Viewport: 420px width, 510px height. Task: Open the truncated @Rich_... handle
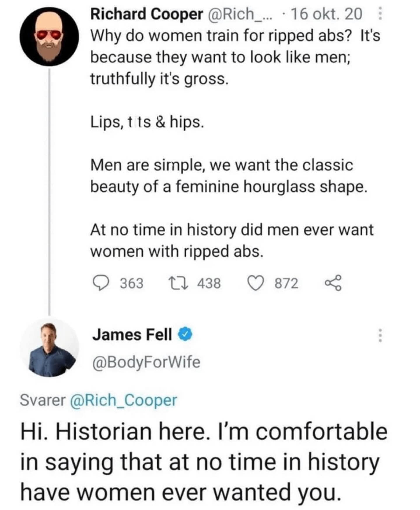239,14
